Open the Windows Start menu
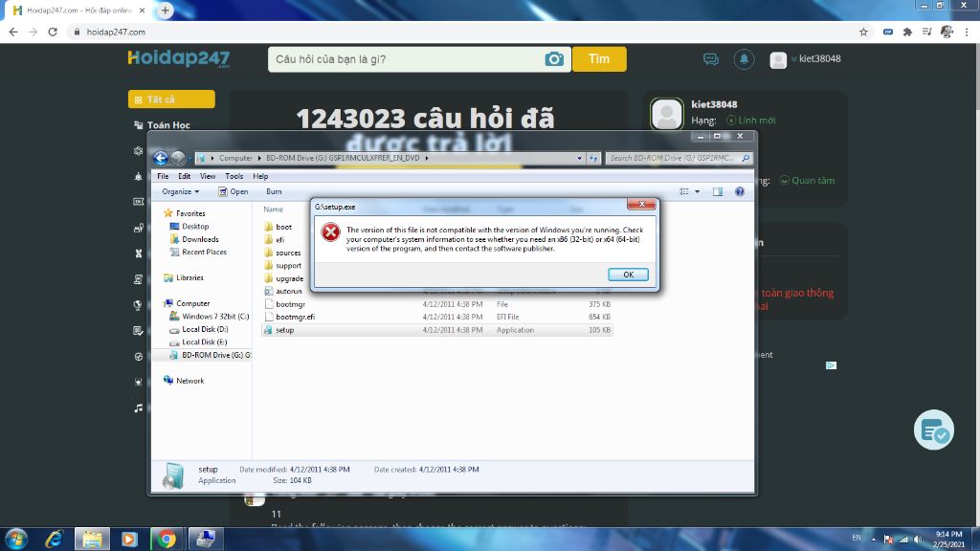This screenshot has width=980, height=551. tap(17, 540)
